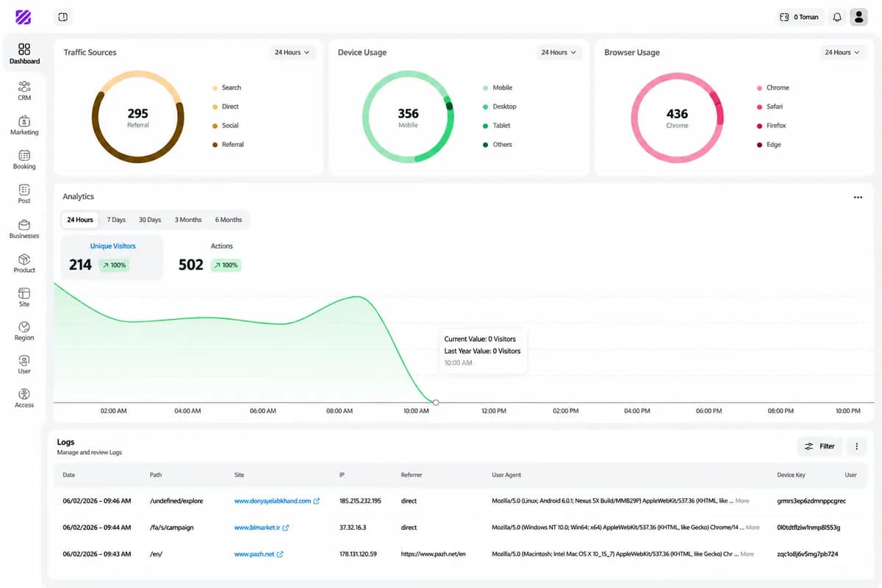Toggle the Search legend in Traffic Sources
The image size is (882, 588).
[x=226, y=87]
